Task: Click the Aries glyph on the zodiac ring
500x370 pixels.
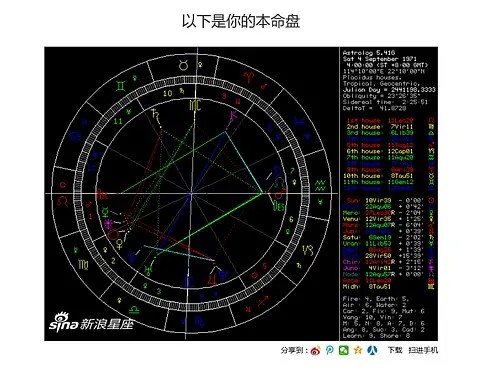Action: tap(248, 77)
